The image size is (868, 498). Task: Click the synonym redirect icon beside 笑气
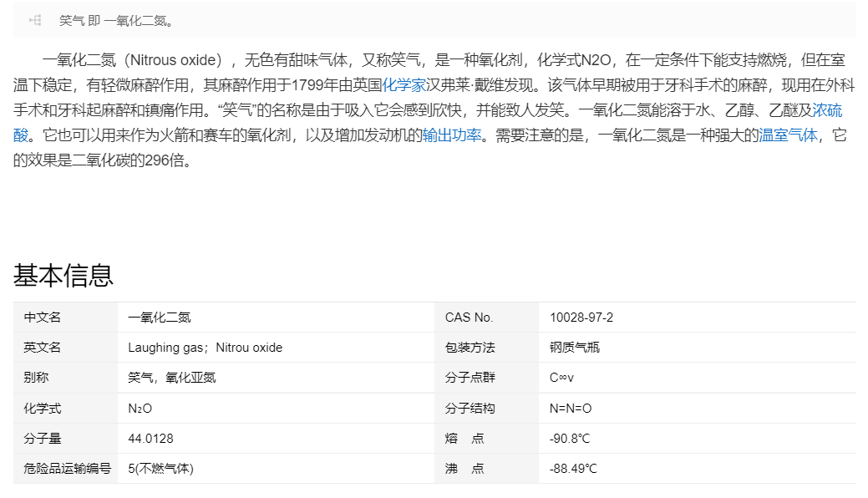pos(35,21)
